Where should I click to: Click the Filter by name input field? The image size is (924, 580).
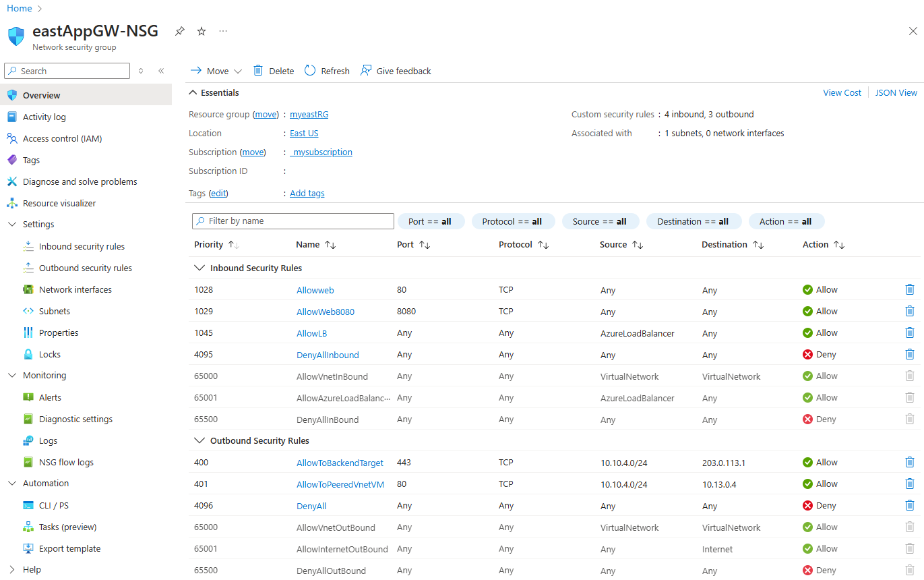coord(293,221)
